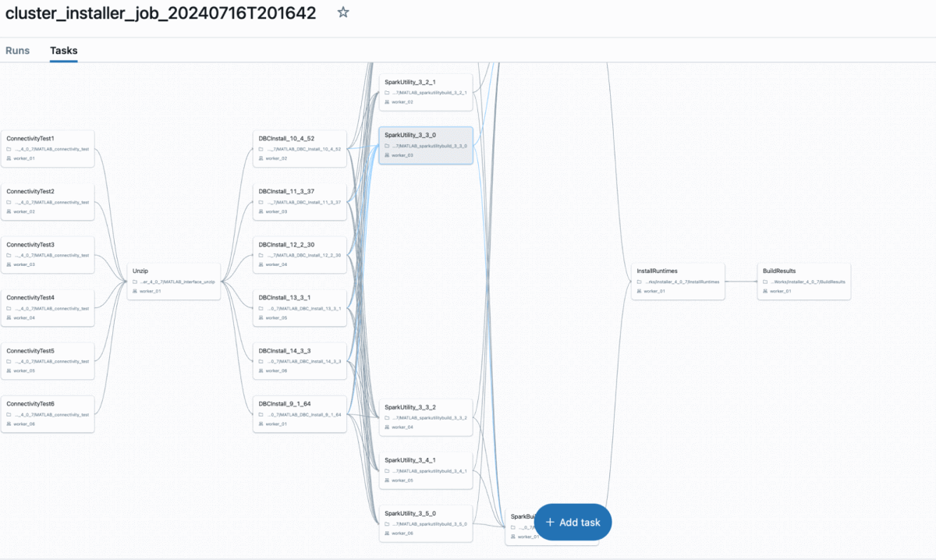936x560 pixels.
Task: Select the DBCInstall_10_4_52 task title
Action: click(286, 138)
